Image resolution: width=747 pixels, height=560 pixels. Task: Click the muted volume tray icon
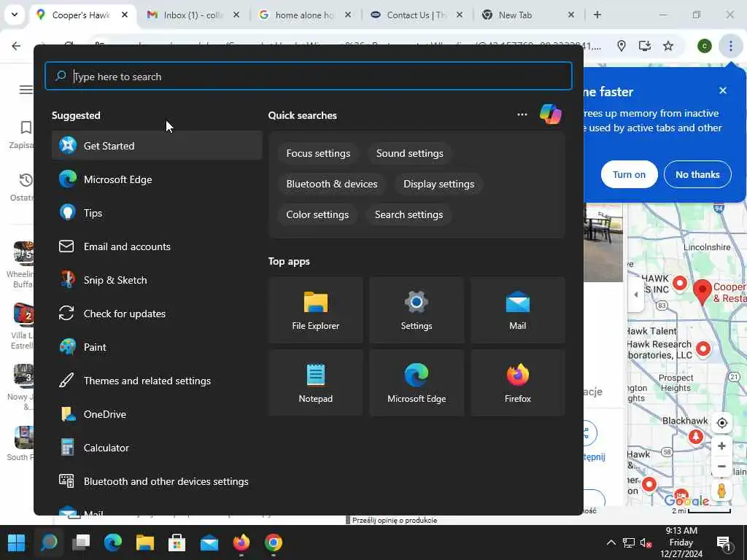point(646,542)
